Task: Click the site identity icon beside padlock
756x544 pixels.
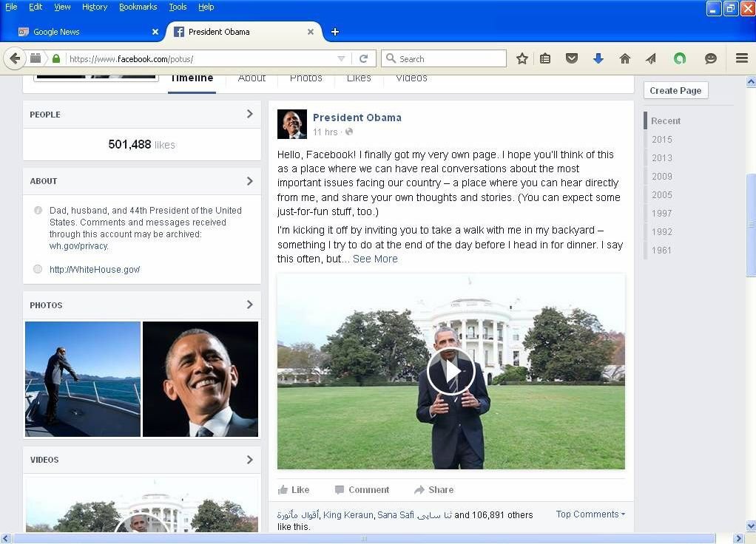Action: coord(36,58)
